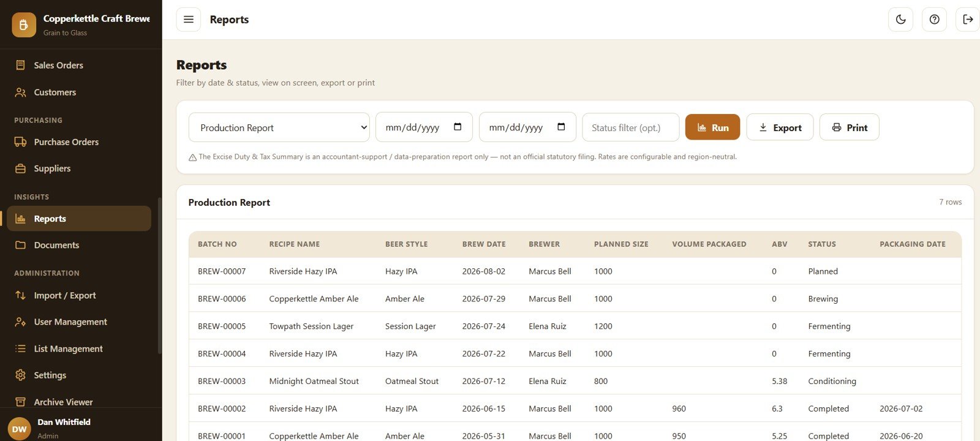Open List Management page

pos(79,349)
